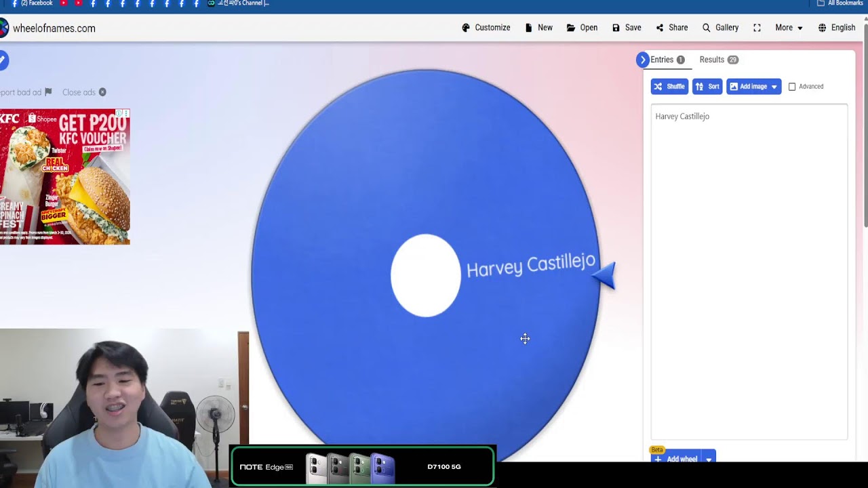Viewport: 868px width, 488px height.
Task: Shuffle the wheel entries
Action: 669,87
